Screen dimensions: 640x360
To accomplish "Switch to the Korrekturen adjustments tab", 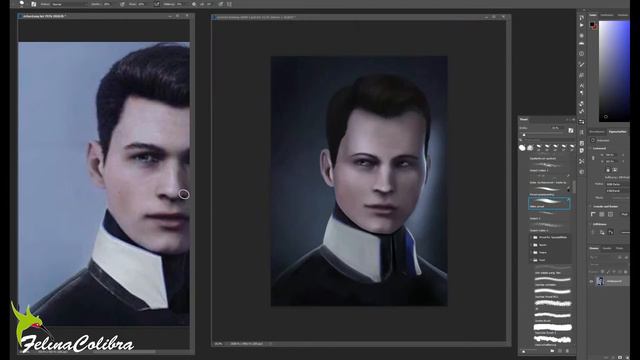I will 597,132.
